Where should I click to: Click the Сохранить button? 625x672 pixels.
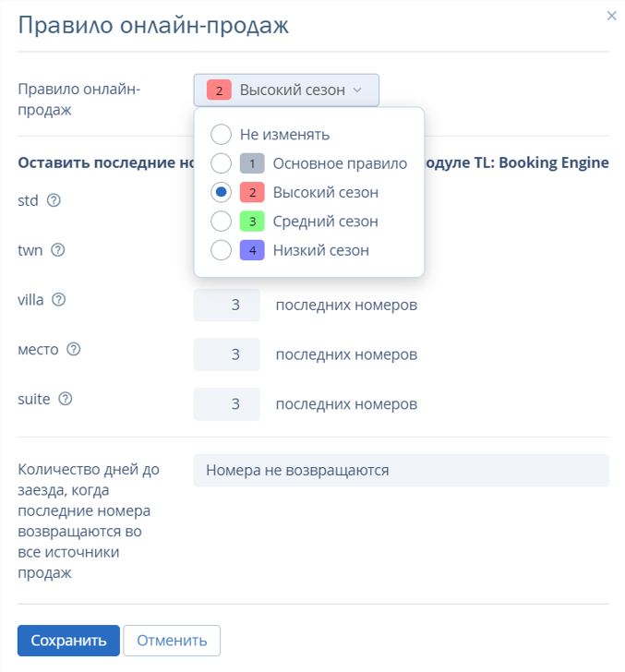[x=68, y=641]
